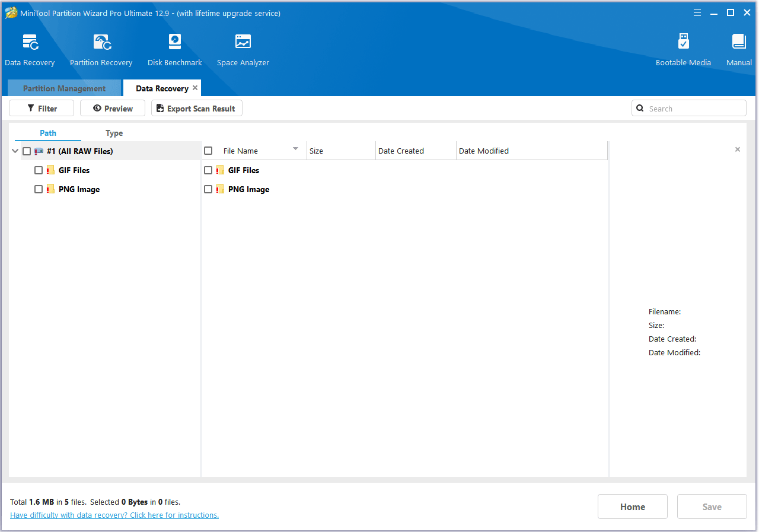Check the #1 (All RAW Files) checkbox
This screenshot has height=532, width=759.
tap(27, 151)
